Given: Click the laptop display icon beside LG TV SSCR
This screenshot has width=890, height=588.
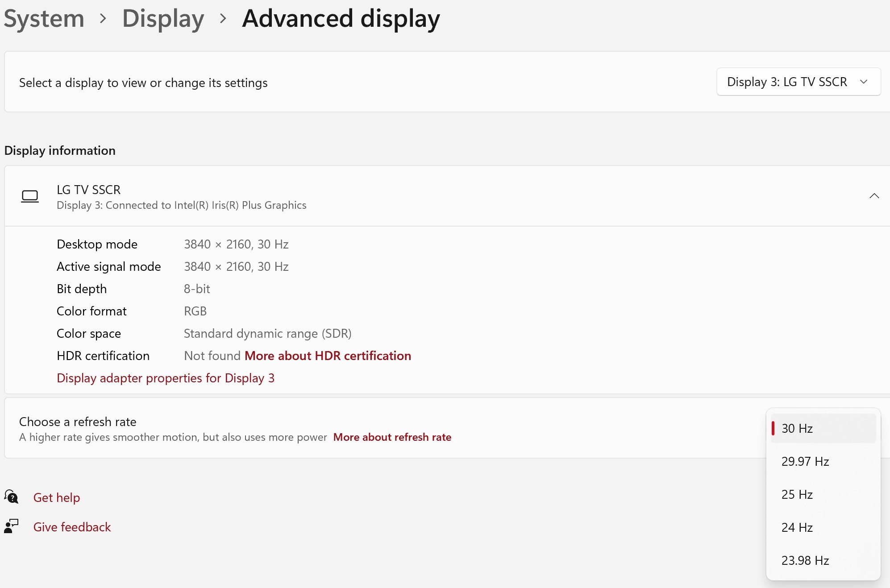Looking at the screenshot, I should click(x=30, y=196).
